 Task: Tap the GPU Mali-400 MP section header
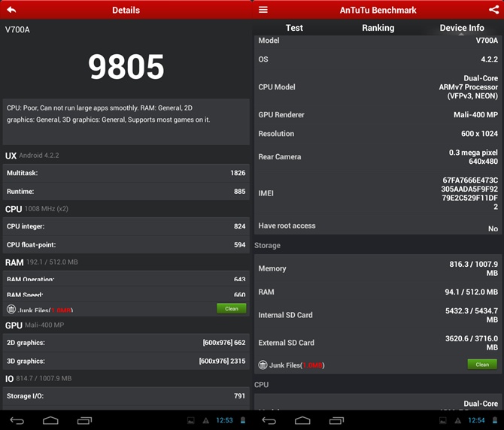(x=35, y=326)
